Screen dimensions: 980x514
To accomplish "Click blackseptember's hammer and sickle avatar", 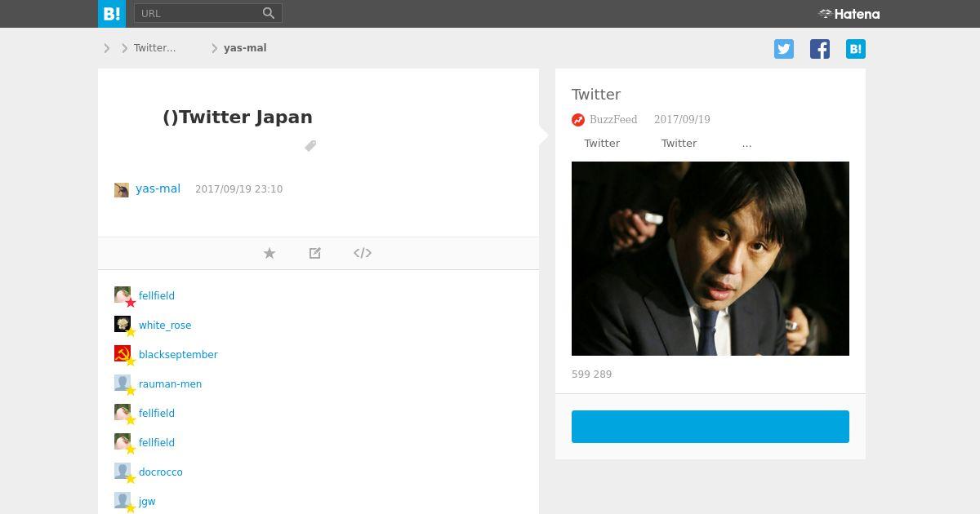I will point(124,355).
